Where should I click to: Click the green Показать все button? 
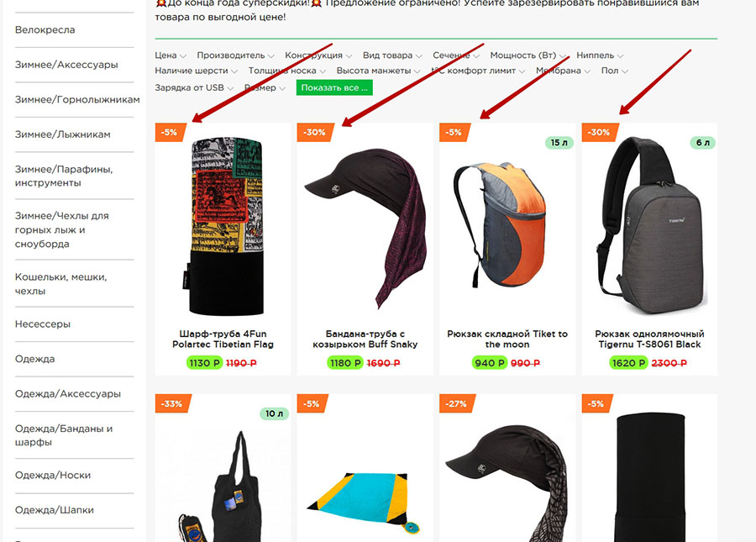pyautogui.click(x=334, y=87)
